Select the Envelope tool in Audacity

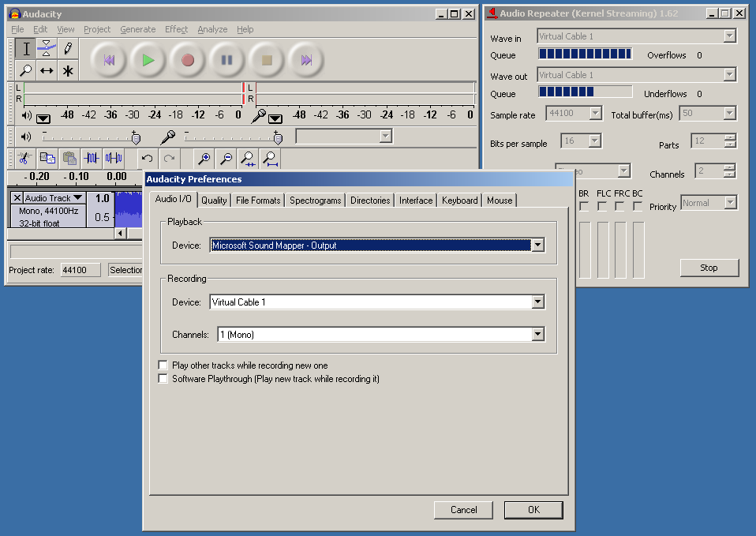point(47,48)
